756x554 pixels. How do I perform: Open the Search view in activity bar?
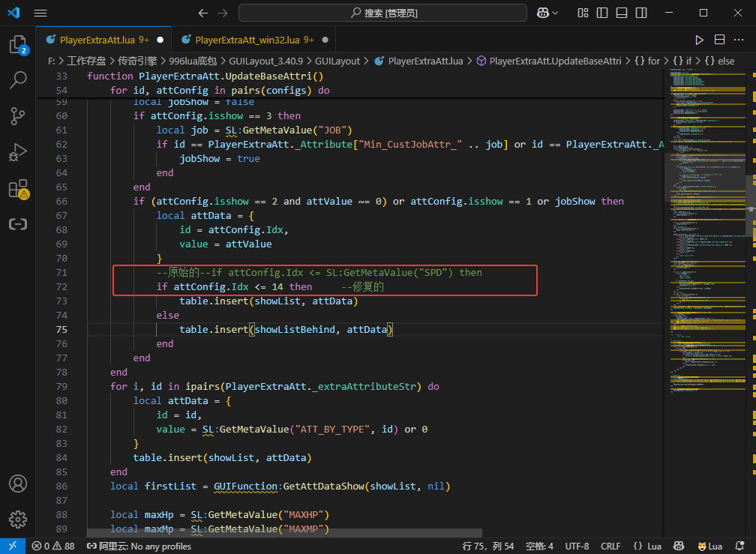pyautogui.click(x=17, y=80)
